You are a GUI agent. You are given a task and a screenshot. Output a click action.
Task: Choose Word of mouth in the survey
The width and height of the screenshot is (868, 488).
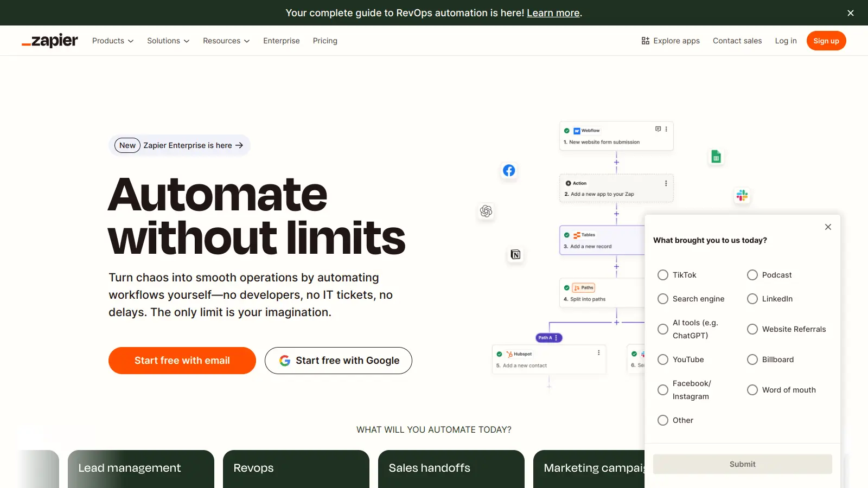pos(752,390)
